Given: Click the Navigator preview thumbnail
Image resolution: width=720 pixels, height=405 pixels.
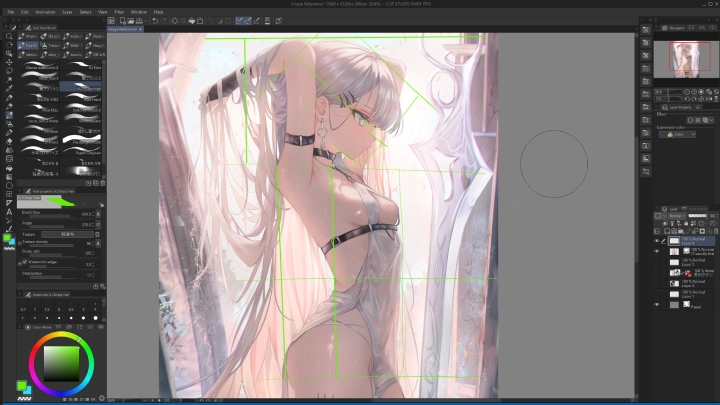Looking at the screenshot, I should pyautogui.click(x=685, y=59).
